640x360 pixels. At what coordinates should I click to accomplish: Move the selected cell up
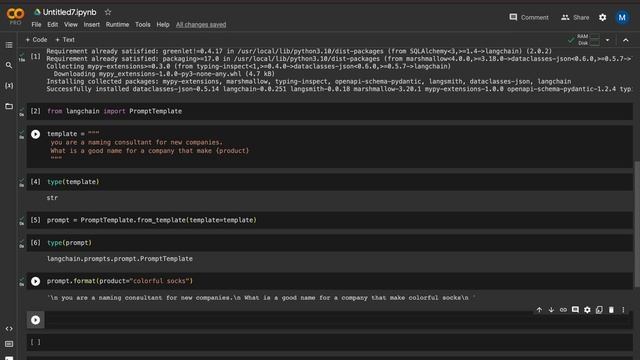tap(539, 310)
